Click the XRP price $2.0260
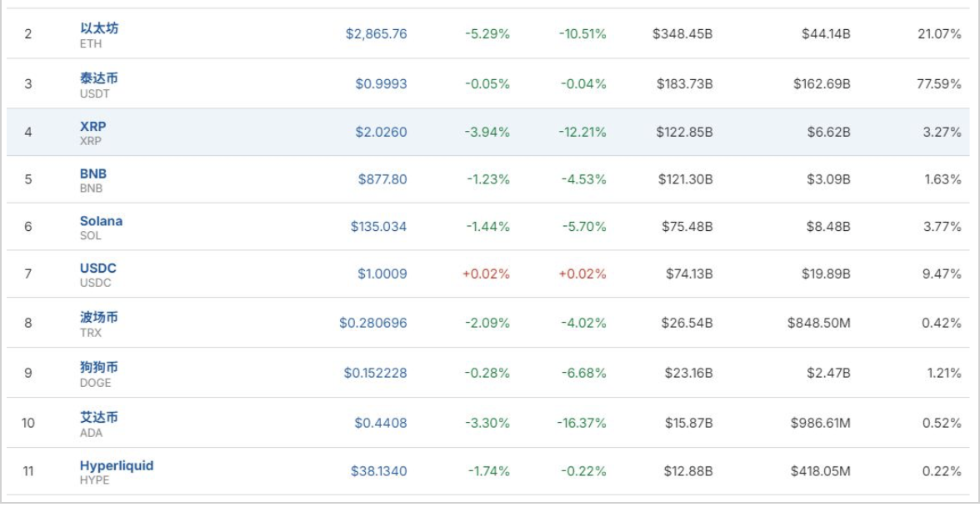 pos(382,132)
